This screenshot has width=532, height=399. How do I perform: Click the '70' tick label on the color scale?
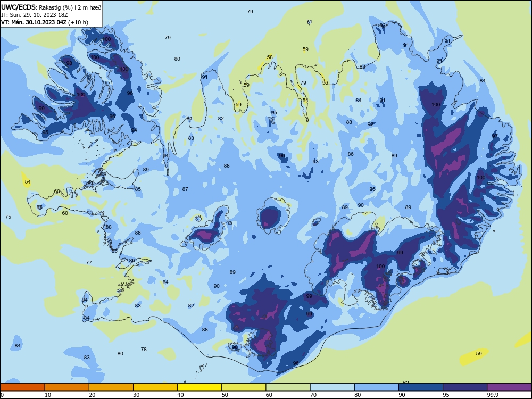point(313,395)
